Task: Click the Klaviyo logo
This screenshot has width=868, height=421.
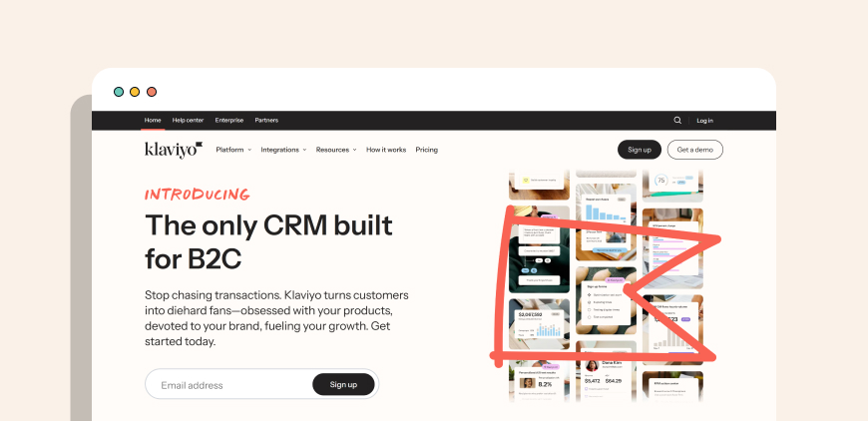Action: pyautogui.click(x=174, y=150)
